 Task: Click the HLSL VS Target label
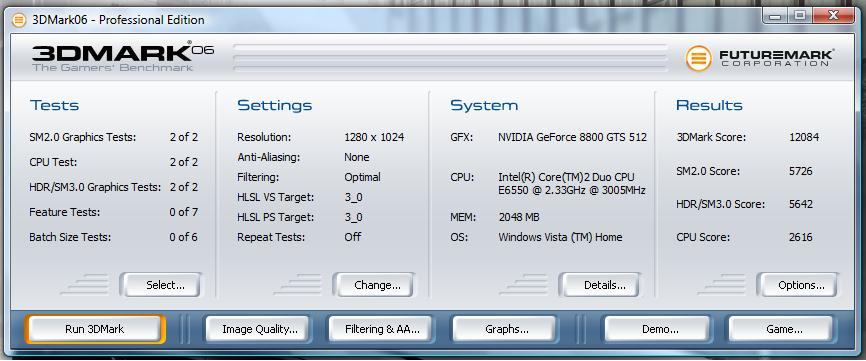click(x=276, y=197)
